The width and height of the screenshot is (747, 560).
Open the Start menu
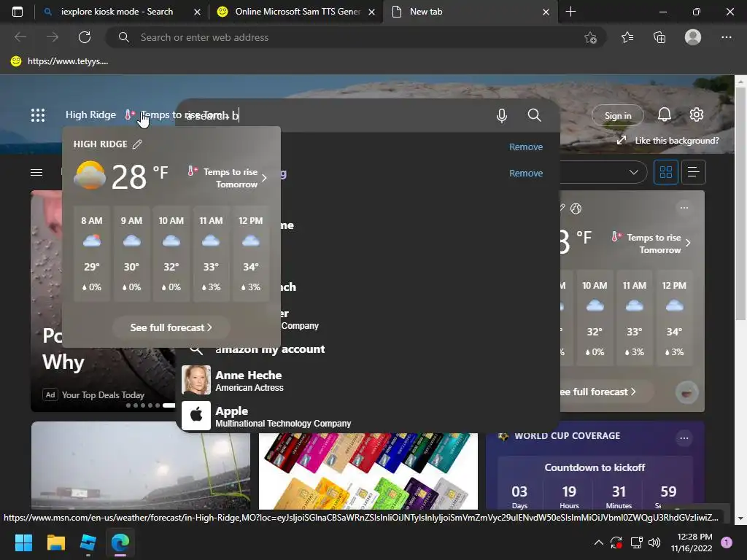[x=24, y=542]
